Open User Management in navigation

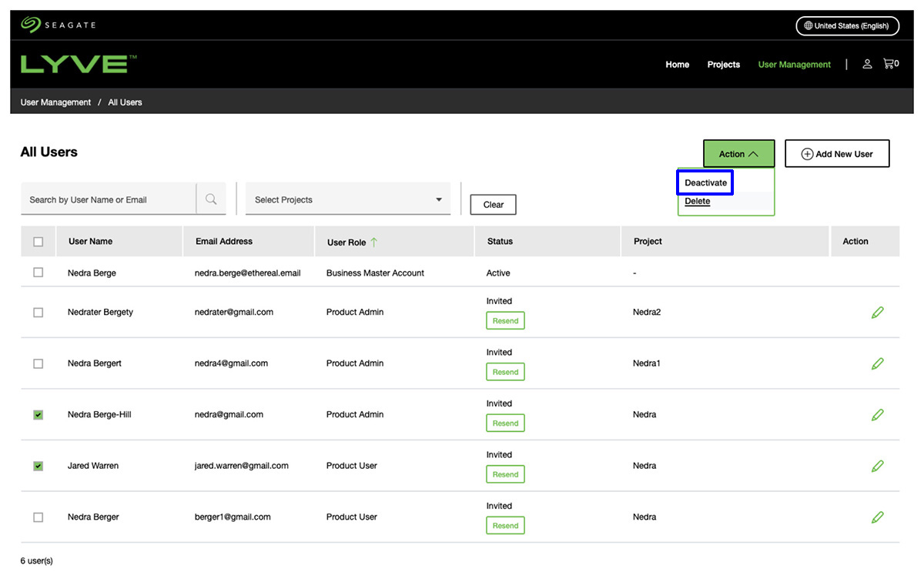pyautogui.click(x=795, y=65)
